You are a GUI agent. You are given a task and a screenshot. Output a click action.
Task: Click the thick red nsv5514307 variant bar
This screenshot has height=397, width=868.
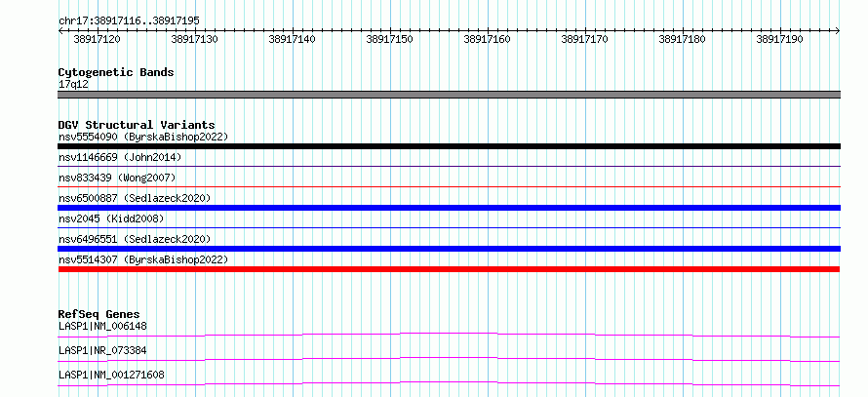click(x=449, y=269)
